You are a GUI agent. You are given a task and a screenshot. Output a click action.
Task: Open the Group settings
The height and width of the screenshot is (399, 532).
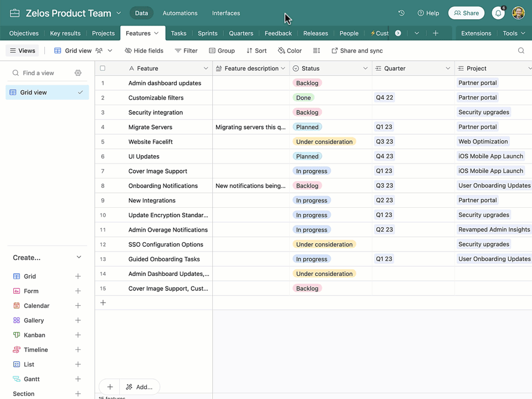pos(222,50)
